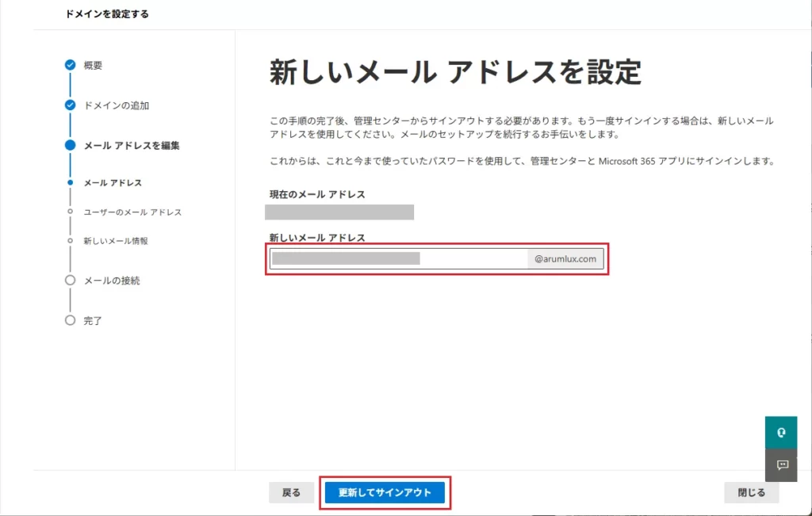Click the 戻る button

[291, 492]
